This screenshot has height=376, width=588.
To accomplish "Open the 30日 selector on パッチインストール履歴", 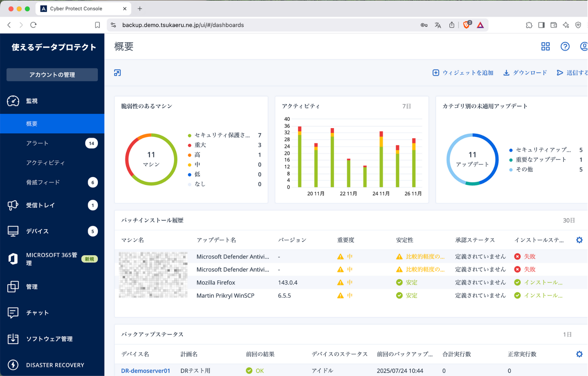I will (x=569, y=220).
